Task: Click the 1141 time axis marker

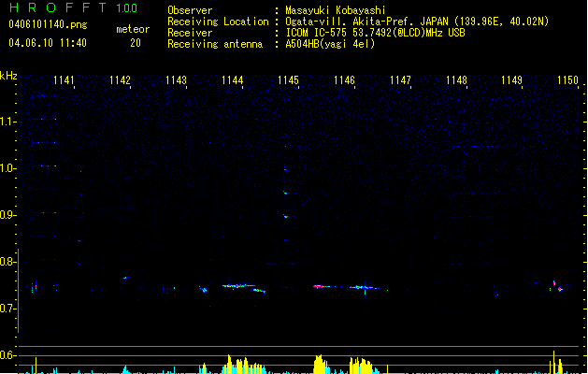Action: (64, 80)
